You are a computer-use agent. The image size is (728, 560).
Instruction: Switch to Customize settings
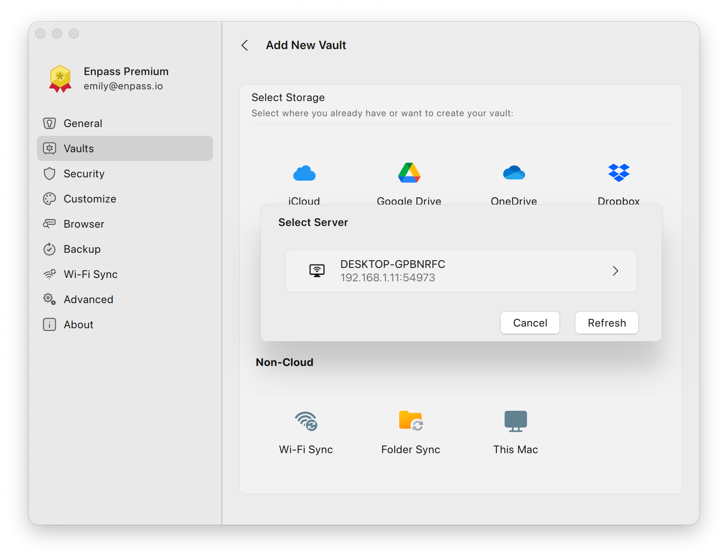click(x=125, y=199)
